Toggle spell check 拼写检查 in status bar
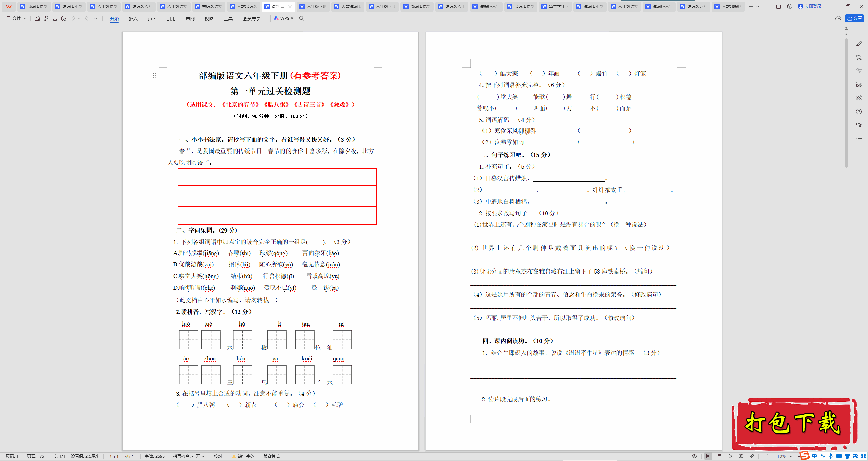The width and height of the screenshot is (868, 461). 189,456
